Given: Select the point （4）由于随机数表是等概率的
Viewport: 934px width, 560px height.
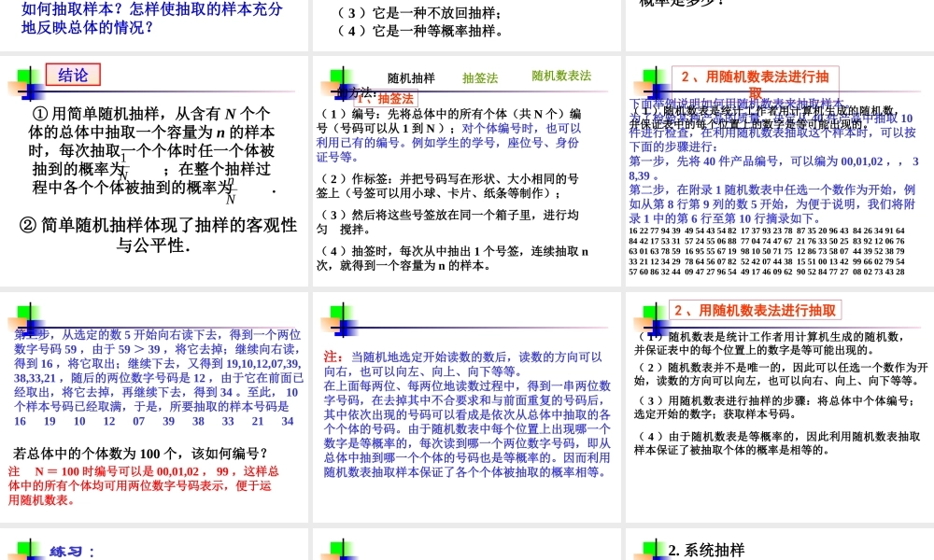Looking at the screenshot, I should click(x=777, y=442).
